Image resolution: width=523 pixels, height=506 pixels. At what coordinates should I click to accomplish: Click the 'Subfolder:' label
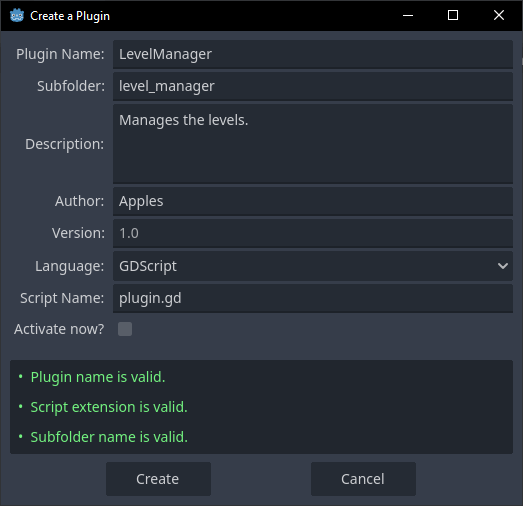[71, 86]
